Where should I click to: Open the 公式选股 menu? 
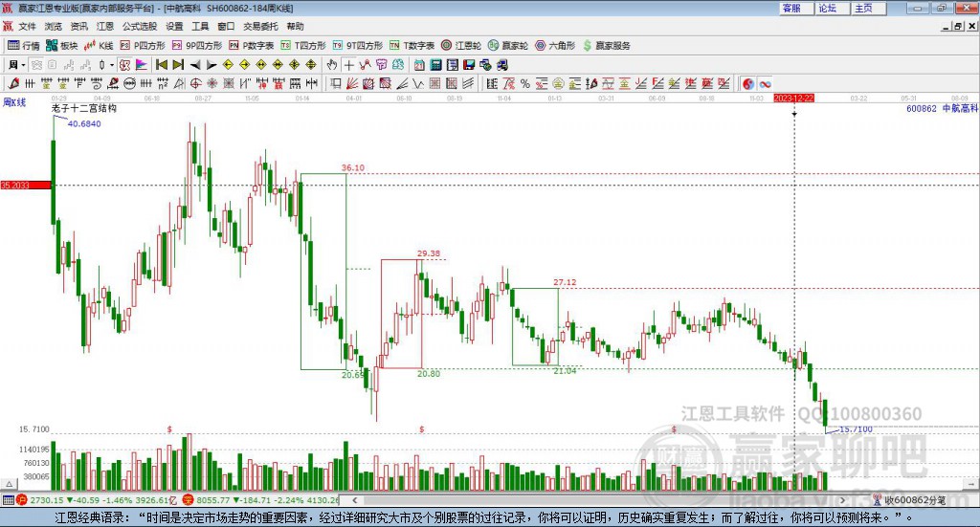click(140, 26)
